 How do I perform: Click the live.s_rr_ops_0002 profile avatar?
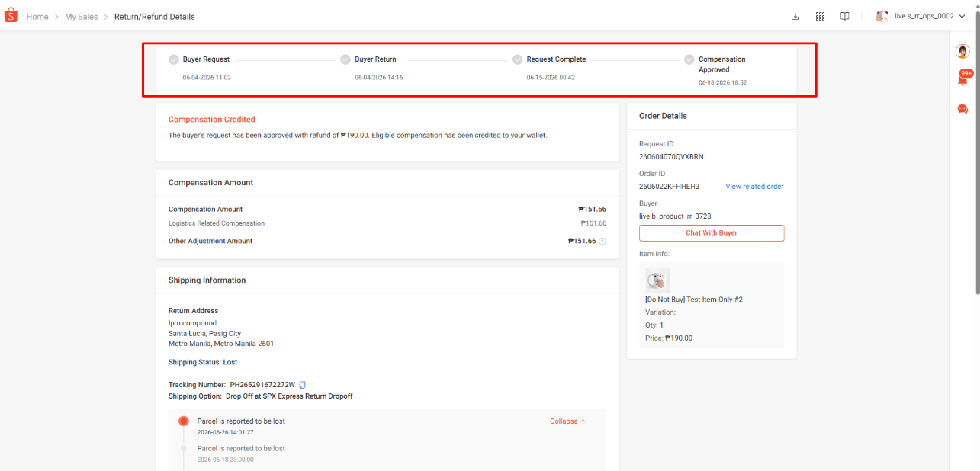pos(882,16)
